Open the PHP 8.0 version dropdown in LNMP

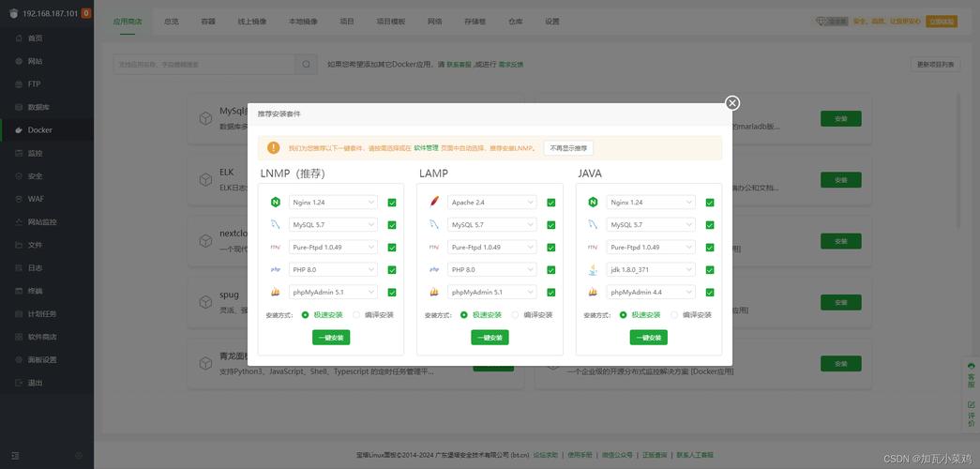point(333,269)
